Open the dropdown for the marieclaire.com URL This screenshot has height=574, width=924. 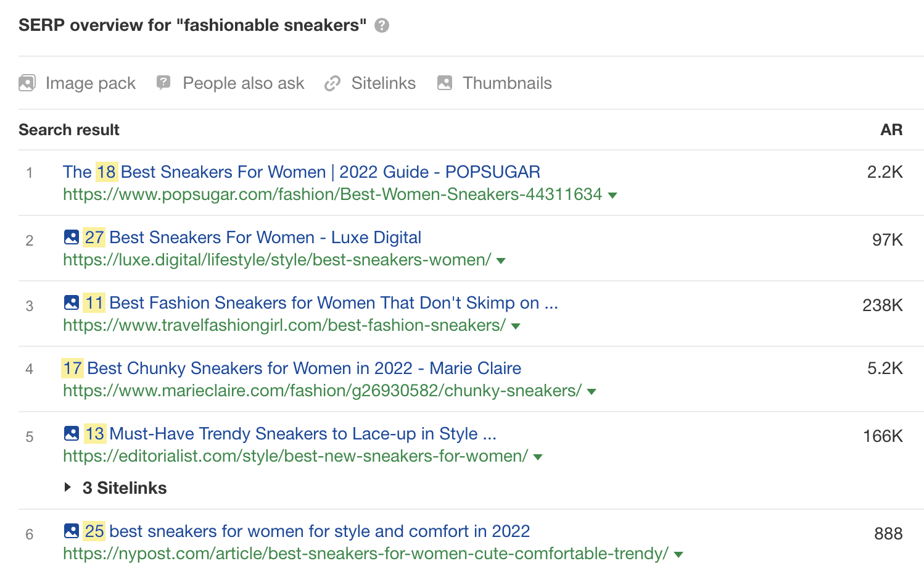(591, 391)
